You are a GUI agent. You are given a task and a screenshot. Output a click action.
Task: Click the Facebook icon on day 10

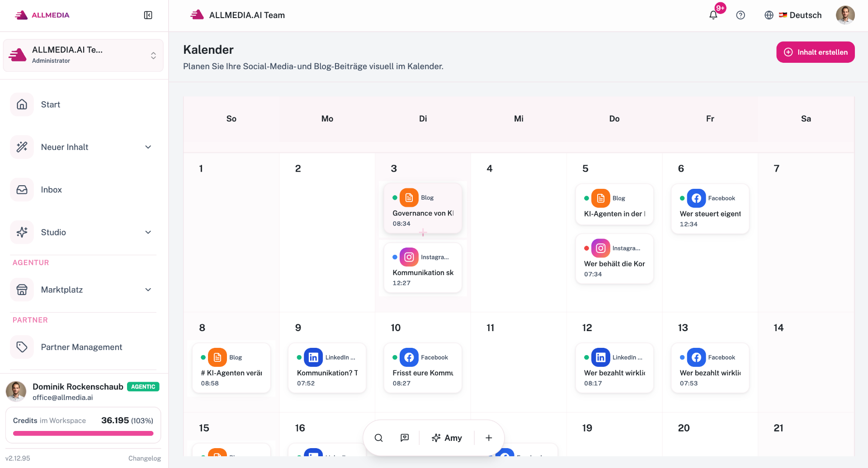tap(409, 357)
